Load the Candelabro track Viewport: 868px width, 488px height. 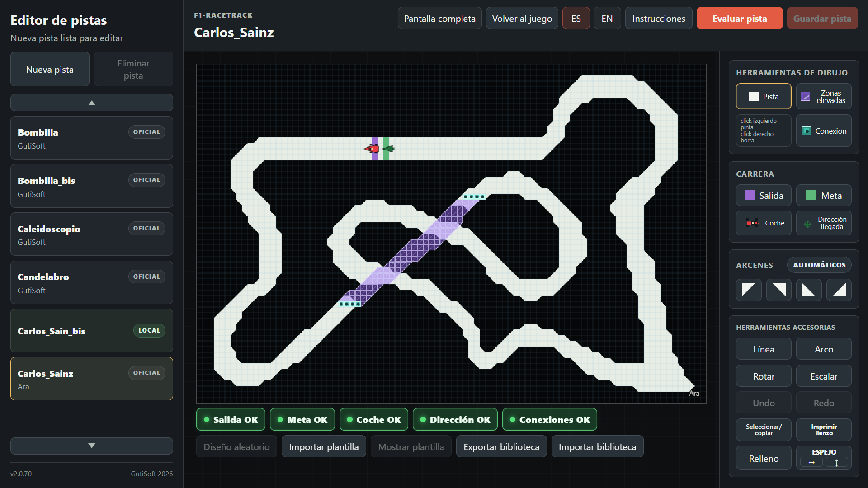(x=92, y=282)
